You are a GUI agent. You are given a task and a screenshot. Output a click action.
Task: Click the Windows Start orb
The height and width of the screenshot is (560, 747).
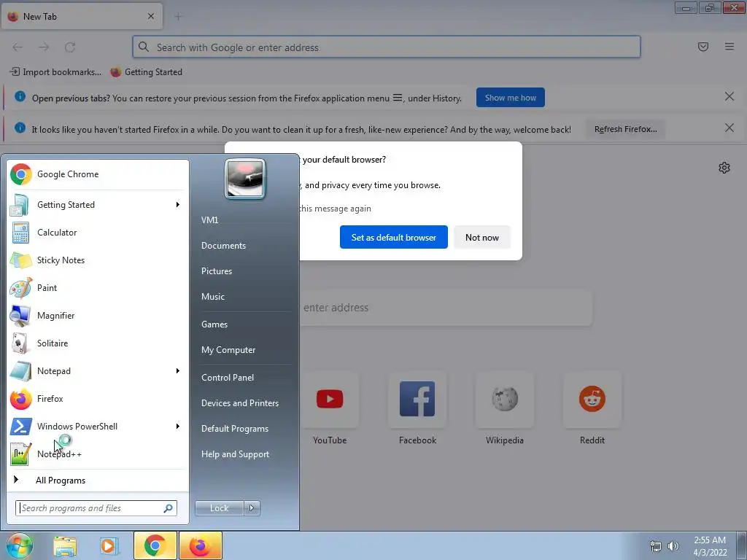(x=19, y=545)
